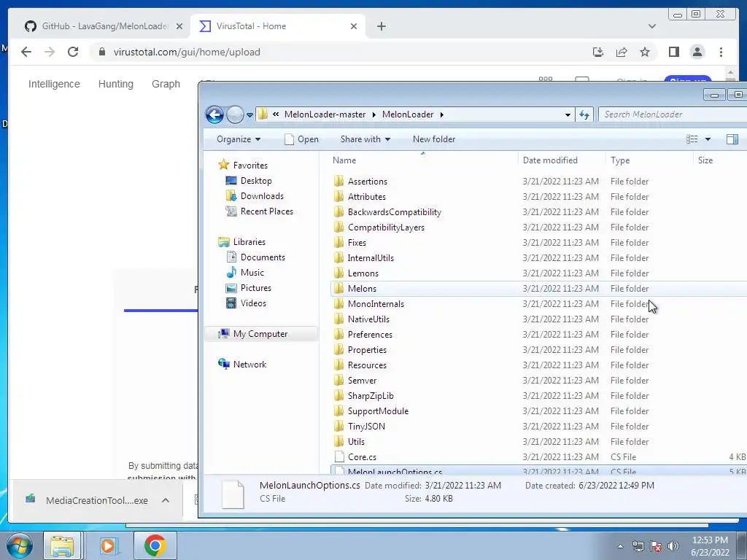Open Chrome three-dot menu
Screen dimensions: 747x560
coord(721,52)
